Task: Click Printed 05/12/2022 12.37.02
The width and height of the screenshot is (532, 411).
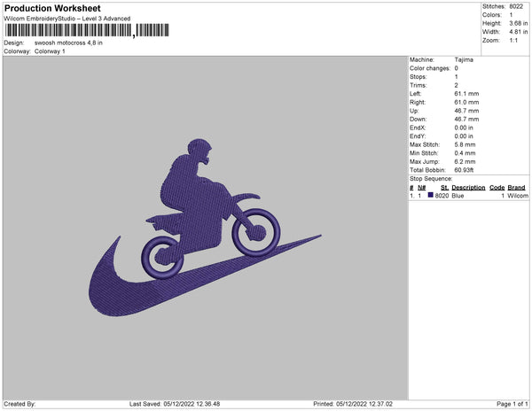Action: pos(353,404)
